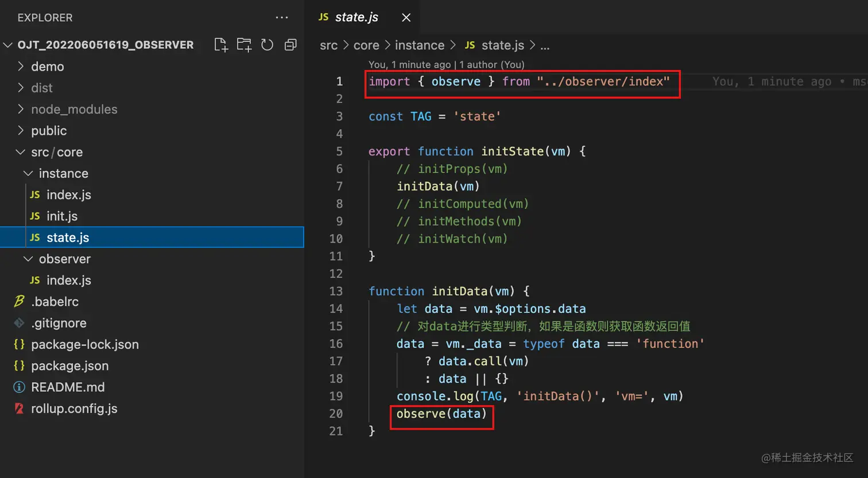868x478 pixels.
Task: Click vm.$options.data on line 14
Action: tap(530, 309)
